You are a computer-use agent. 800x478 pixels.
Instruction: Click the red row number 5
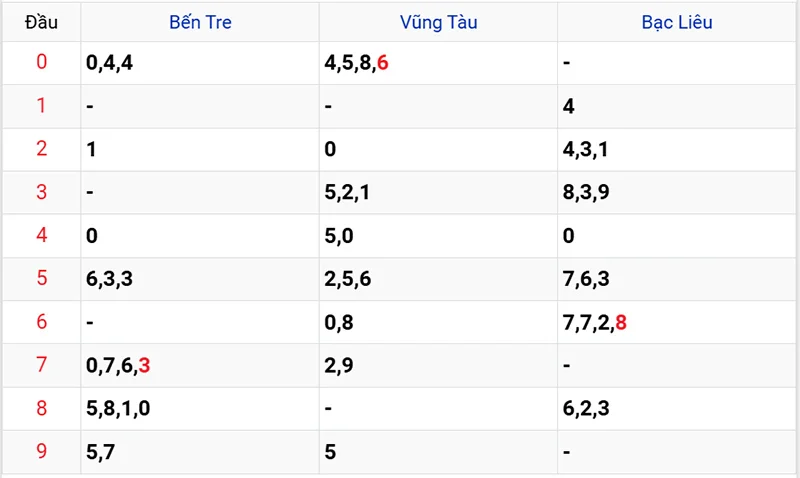point(41,279)
